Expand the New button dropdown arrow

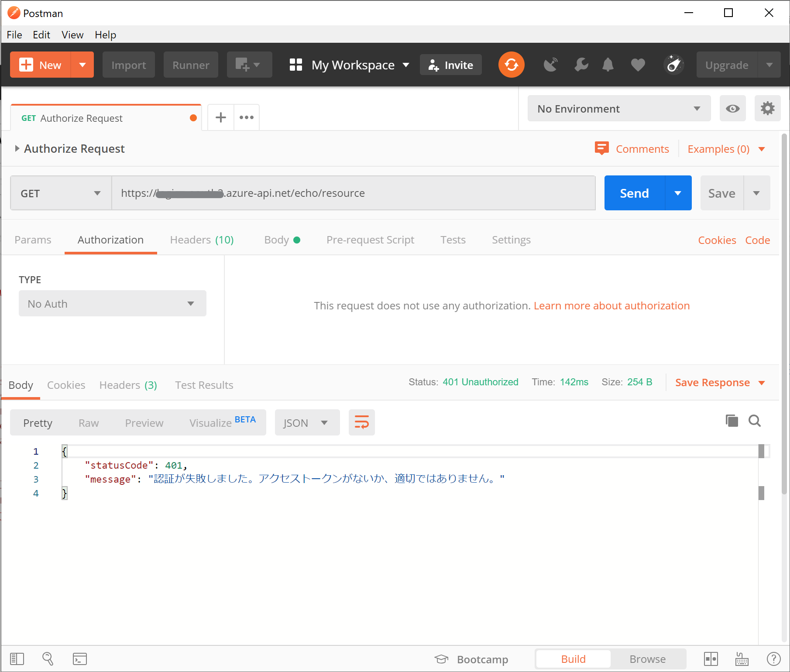[x=82, y=65]
